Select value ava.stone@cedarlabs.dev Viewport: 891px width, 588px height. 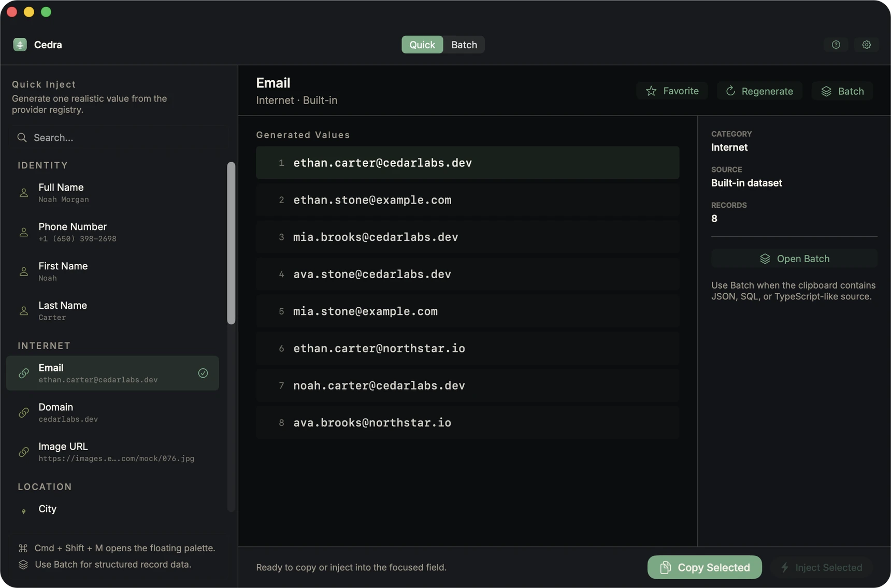pyautogui.click(x=467, y=274)
